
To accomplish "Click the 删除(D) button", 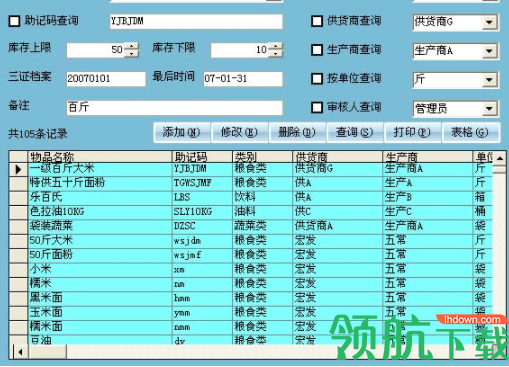I will tap(297, 132).
